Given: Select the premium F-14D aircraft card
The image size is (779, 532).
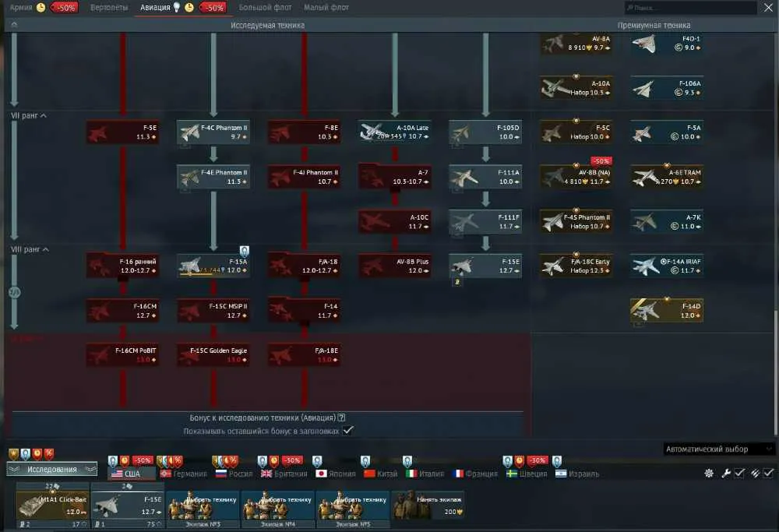Looking at the screenshot, I should coord(667,311).
